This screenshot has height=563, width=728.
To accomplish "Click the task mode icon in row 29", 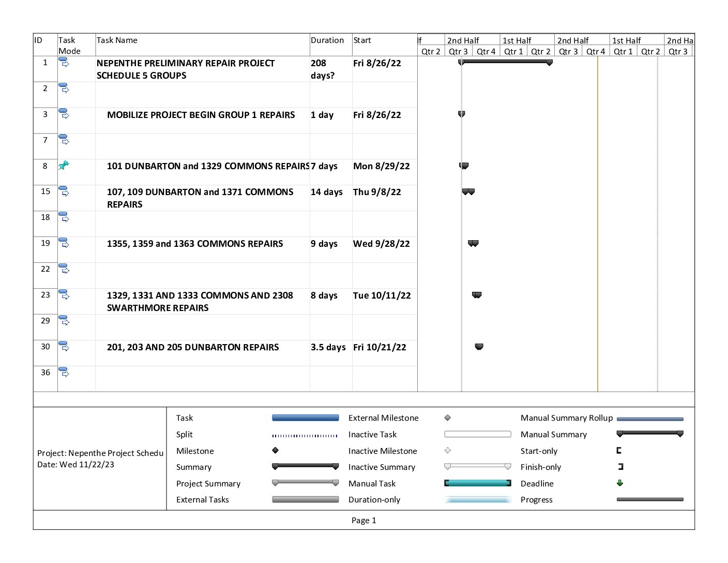I will 64,321.
